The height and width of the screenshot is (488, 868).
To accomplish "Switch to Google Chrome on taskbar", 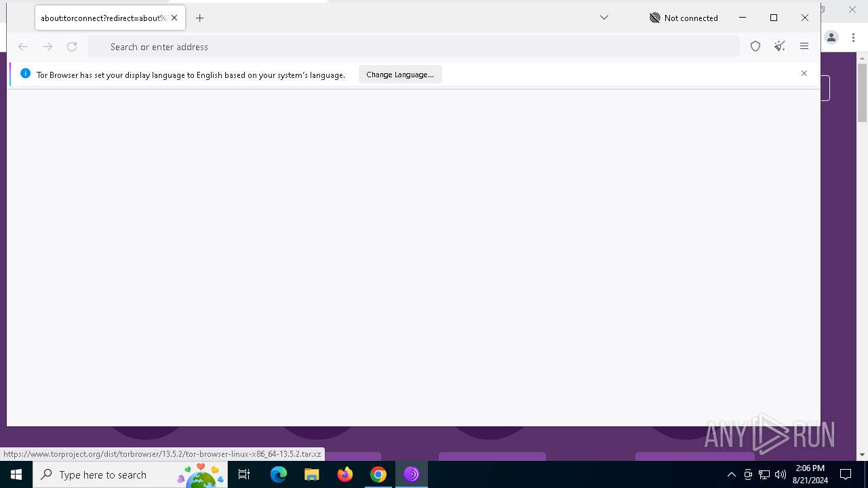I will (x=378, y=474).
